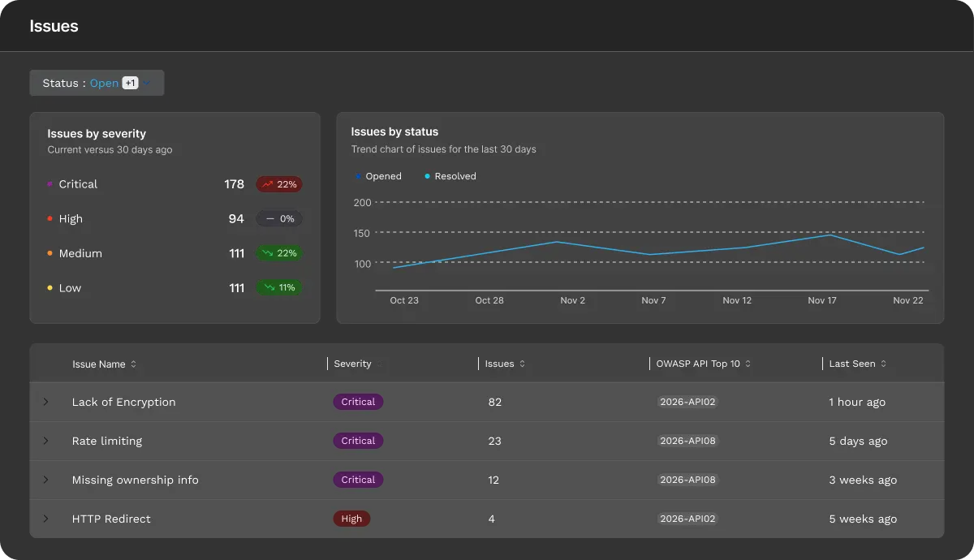Viewport: 974px width, 560px height.
Task: Toggle the Resolved series in the legend
Action: (449, 175)
